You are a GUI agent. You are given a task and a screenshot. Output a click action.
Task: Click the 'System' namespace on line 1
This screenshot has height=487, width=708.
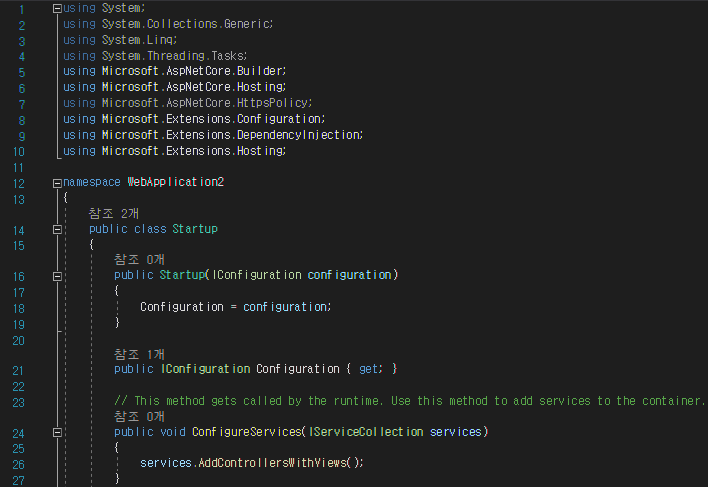[121, 8]
